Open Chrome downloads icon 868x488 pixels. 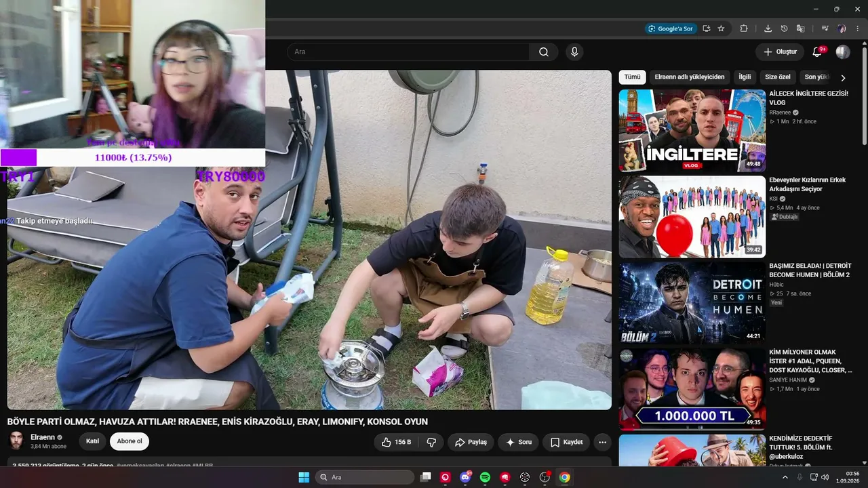[x=768, y=28]
